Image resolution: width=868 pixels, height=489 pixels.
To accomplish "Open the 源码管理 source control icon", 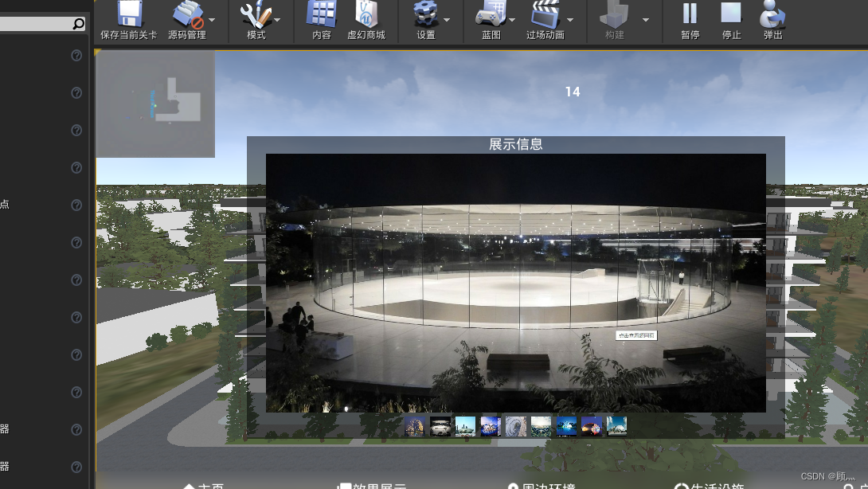I will [x=187, y=14].
